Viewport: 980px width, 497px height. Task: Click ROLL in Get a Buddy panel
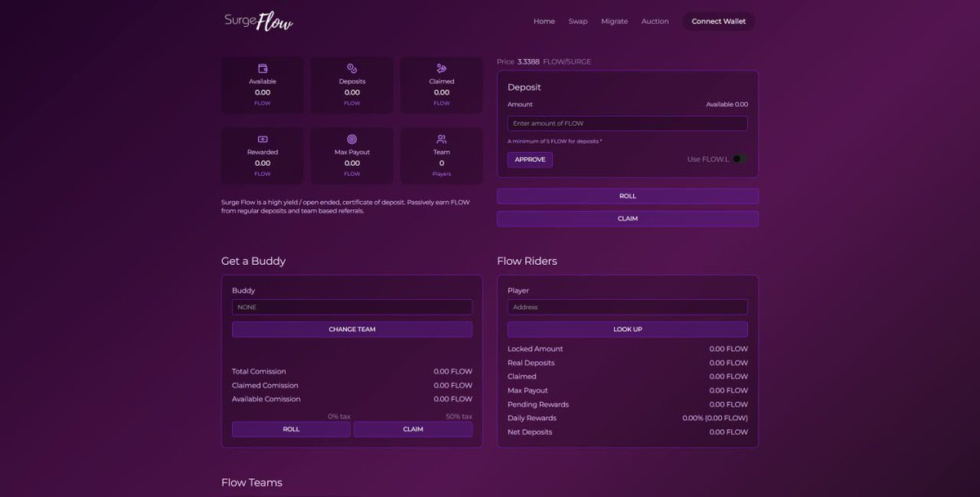click(x=291, y=429)
